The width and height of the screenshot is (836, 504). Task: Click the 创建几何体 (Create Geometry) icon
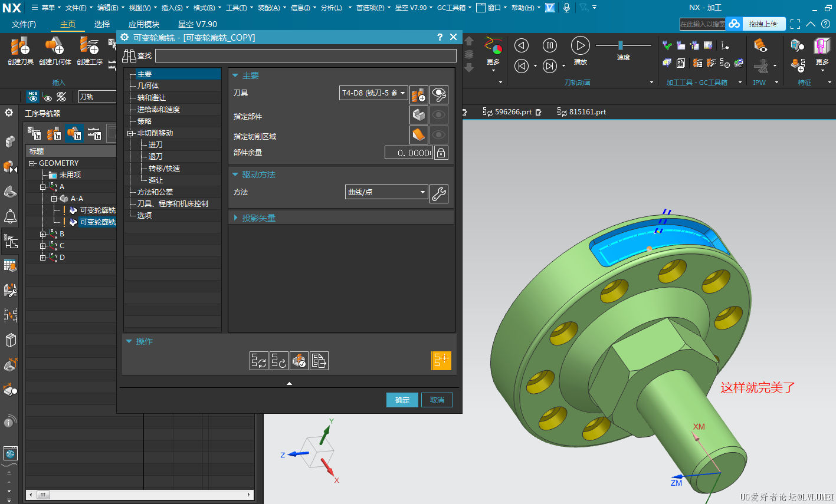[x=54, y=46]
